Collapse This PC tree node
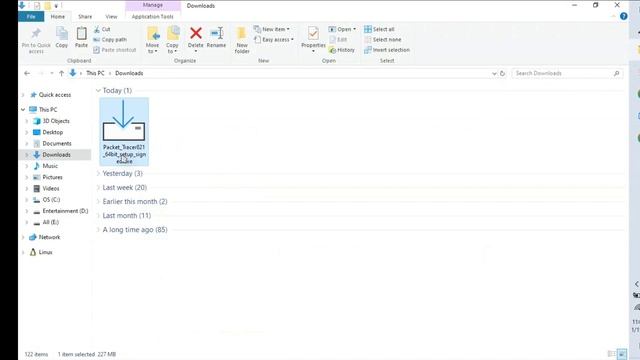 click(23, 109)
